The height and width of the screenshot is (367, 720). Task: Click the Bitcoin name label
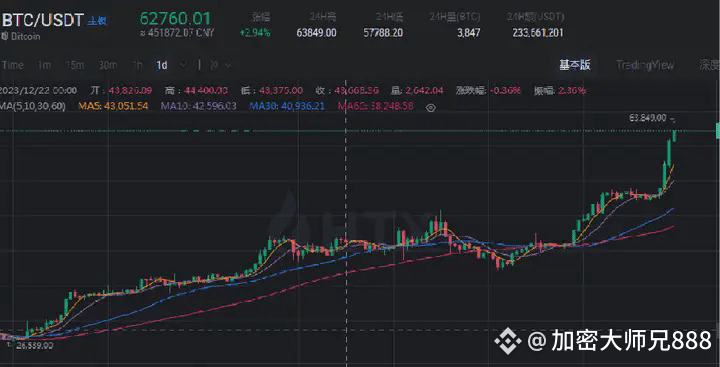tap(25, 36)
